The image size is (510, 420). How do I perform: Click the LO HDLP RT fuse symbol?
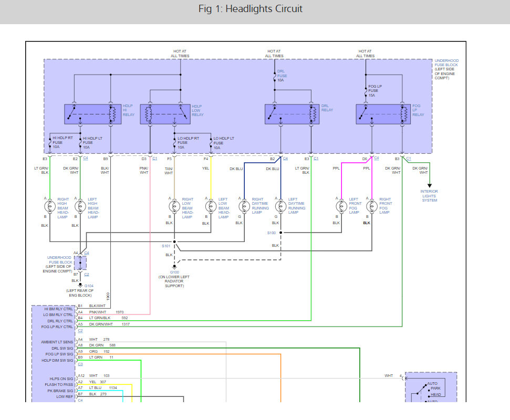(x=174, y=143)
